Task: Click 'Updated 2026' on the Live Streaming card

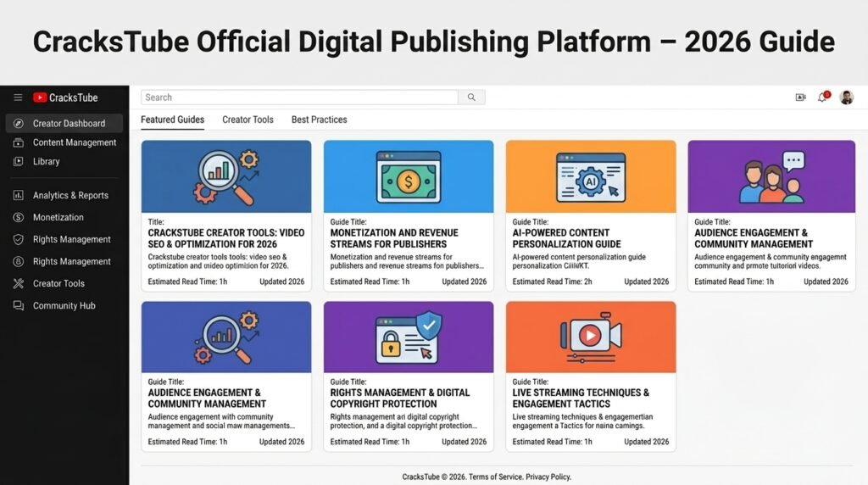Action: 646,442
